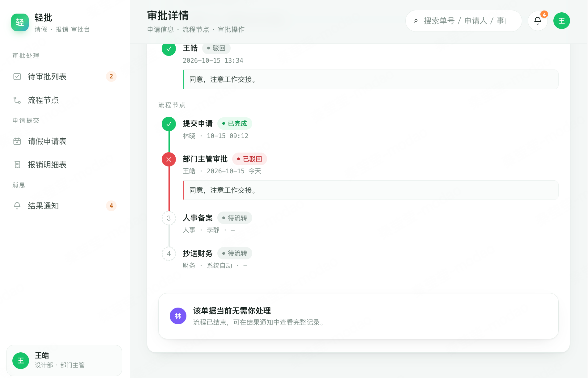Click the 王皓 · 2026-10-15 今天 line
This screenshot has height=378, width=588.
tap(222, 171)
